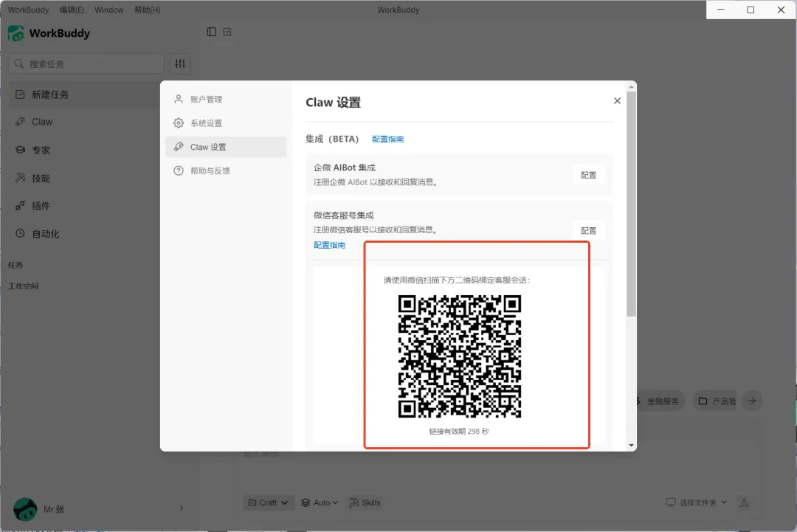
Task: Click the Skills button in input bar
Action: [365, 502]
